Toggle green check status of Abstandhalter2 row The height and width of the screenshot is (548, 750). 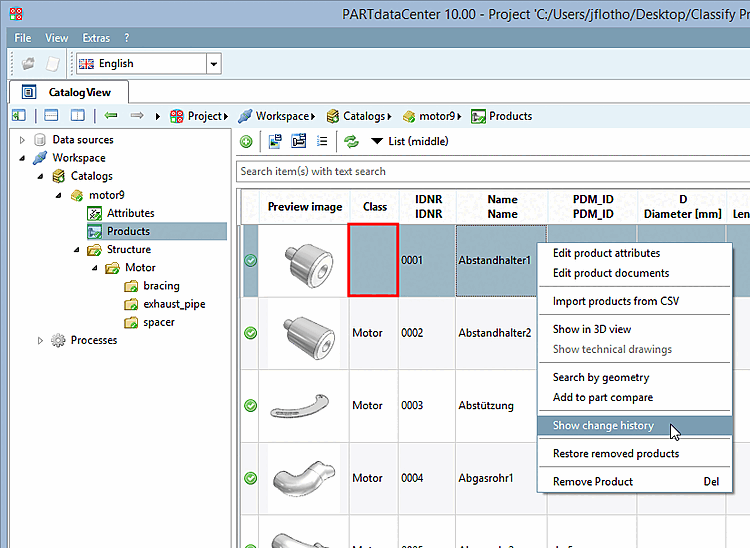[x=250, y=333]
